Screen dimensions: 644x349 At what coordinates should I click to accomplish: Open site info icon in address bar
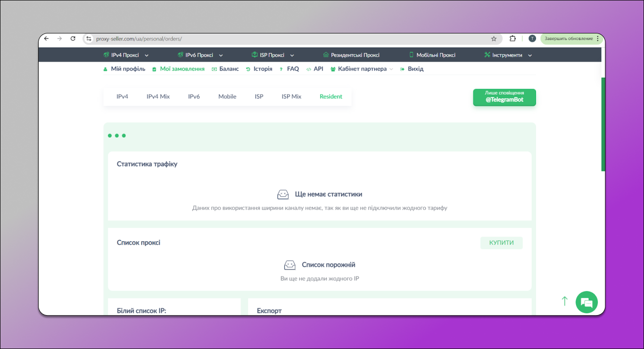pyautogui.click(x=89, y=39)
